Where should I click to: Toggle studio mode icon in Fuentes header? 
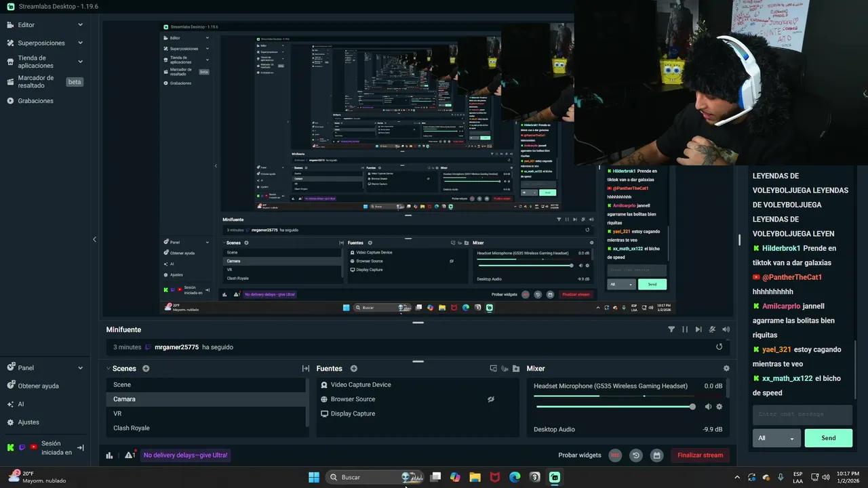coord(493,369)
